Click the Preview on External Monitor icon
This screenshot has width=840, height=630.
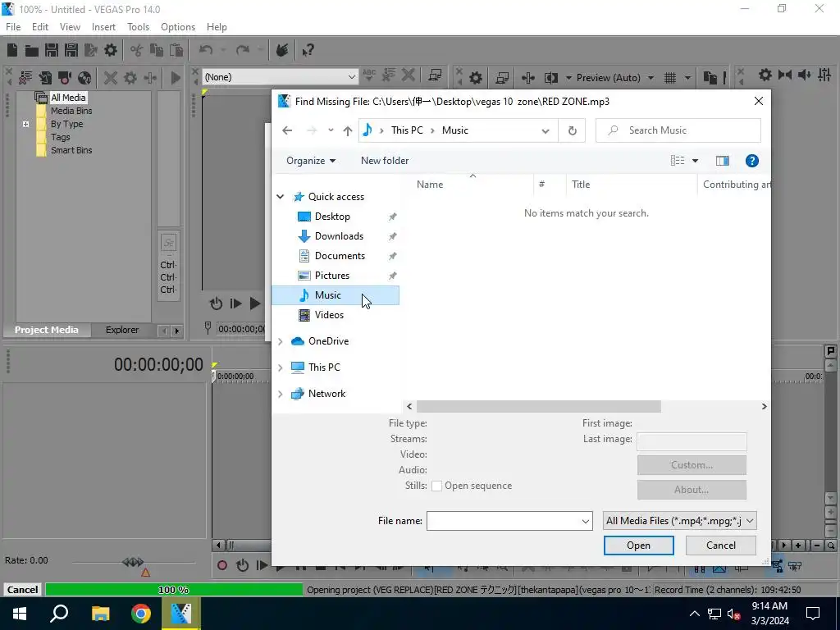[x=502, y=78]
